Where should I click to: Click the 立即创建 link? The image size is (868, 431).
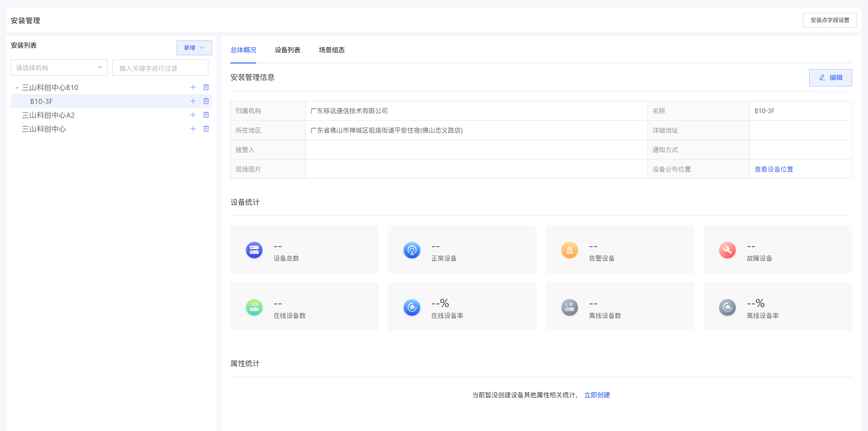click(x=597, y=395)
